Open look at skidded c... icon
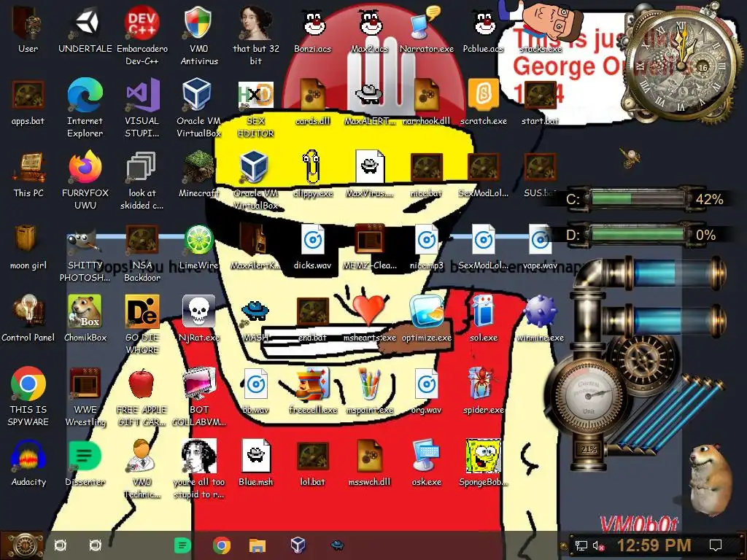The image size is (747, 560). point(142,168)
